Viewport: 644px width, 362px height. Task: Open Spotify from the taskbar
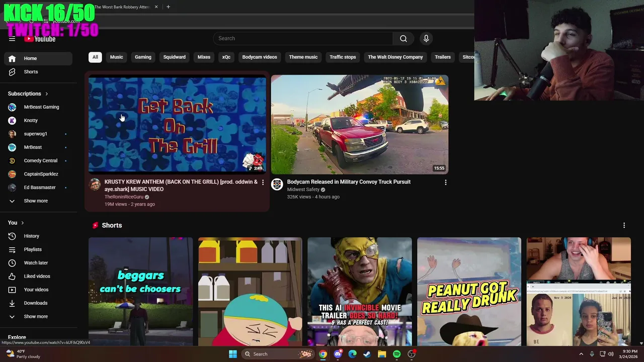click(x=396, y=354)
